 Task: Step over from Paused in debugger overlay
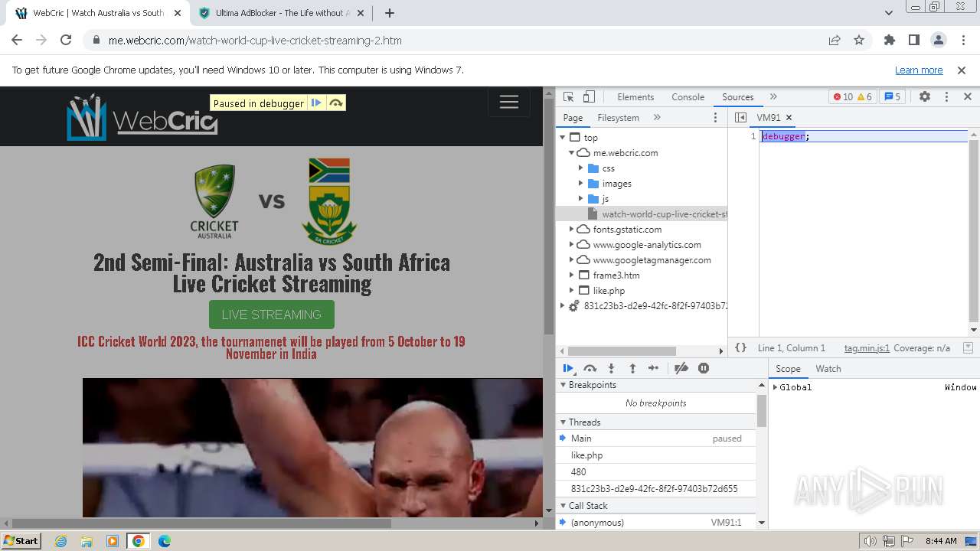coord(335,103)
